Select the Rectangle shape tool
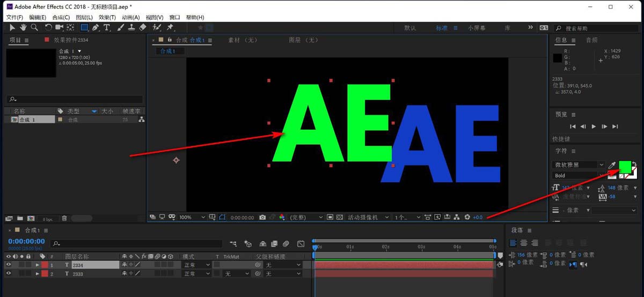 (84, 27)
